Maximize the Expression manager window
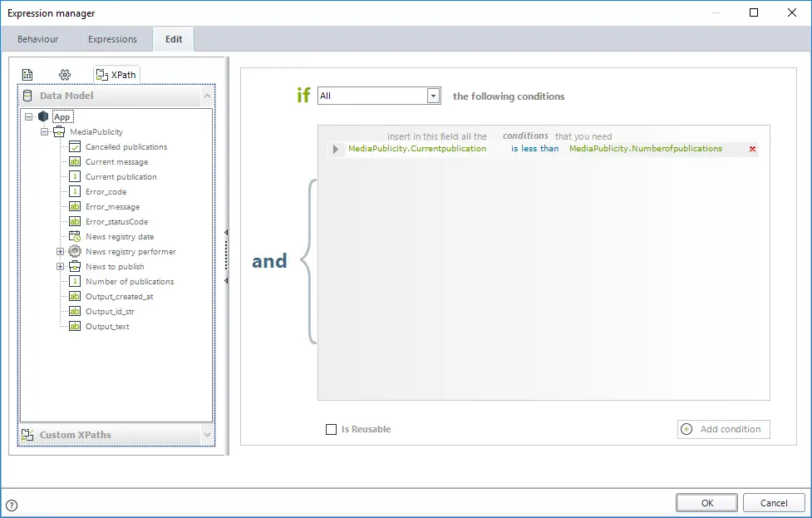Screen dimensions: 812x518 pos(754,12)
